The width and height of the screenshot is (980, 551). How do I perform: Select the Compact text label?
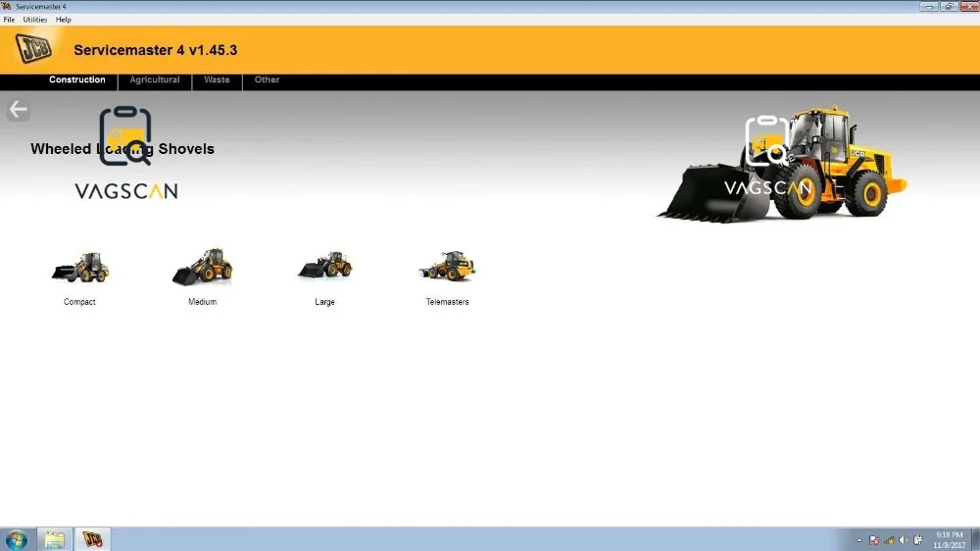pos(79,302)
